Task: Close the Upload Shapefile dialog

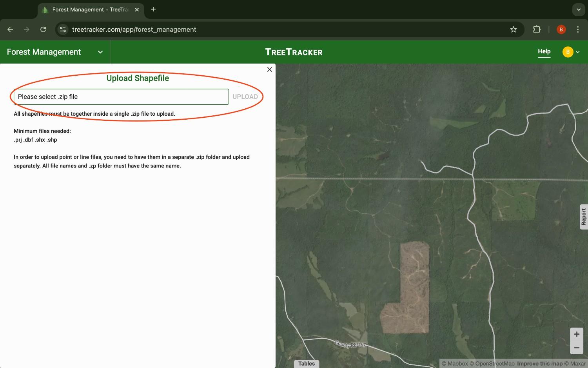Action: click(x=269, y=69)
